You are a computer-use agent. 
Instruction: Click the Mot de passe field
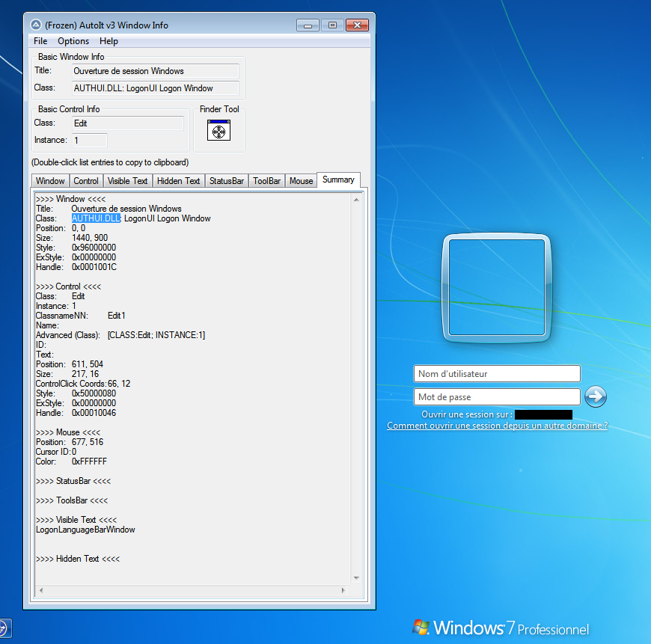[x=497, y=396]
